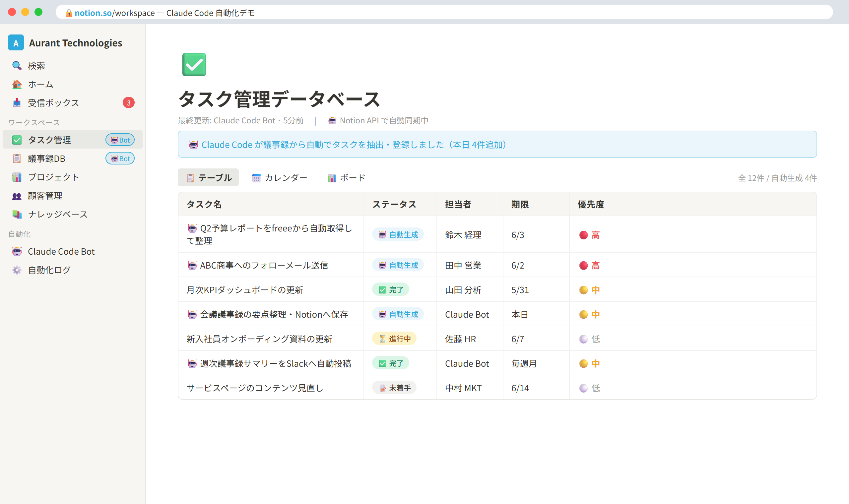The image size is (849, 504).
Task: Switch to the ボード view tab
Action: [346, 178]
